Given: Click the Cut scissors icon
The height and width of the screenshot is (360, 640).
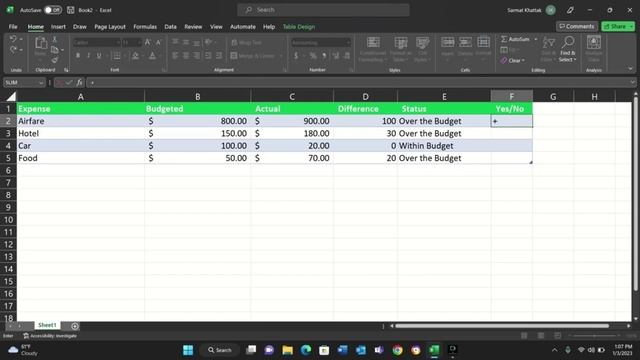Looking at the screenshot, I should click(x=55, y=39).
